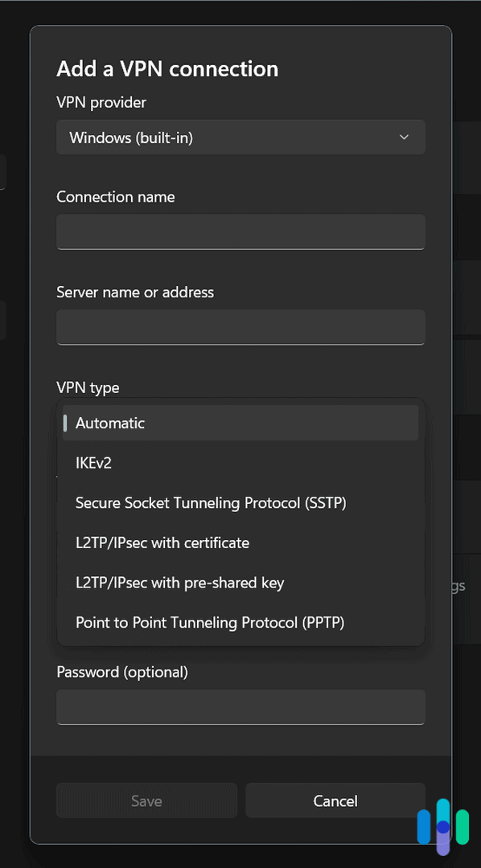Click inside the Connection name field
This screenshot has height=868, width=481.
pos(240,232)
